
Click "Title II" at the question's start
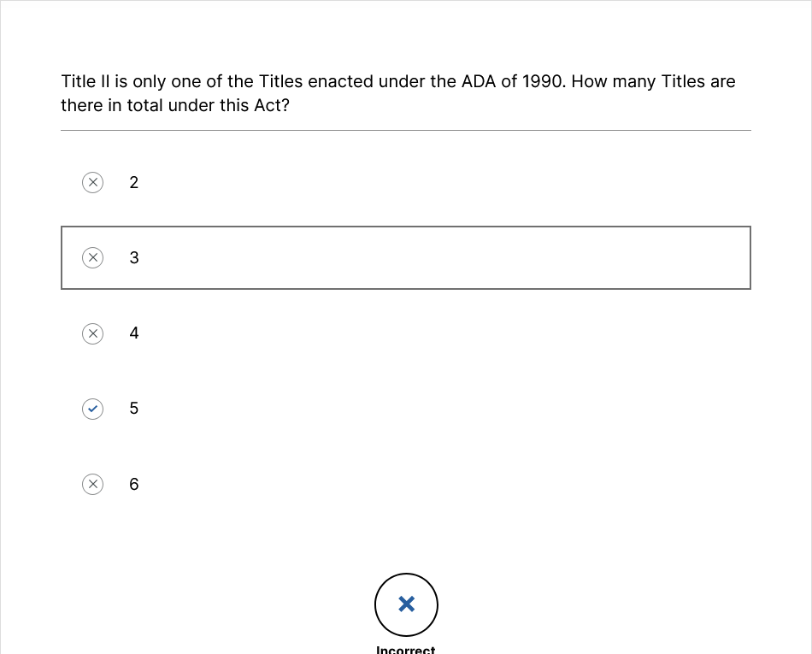pyautogui.click(x=85, y=82)
